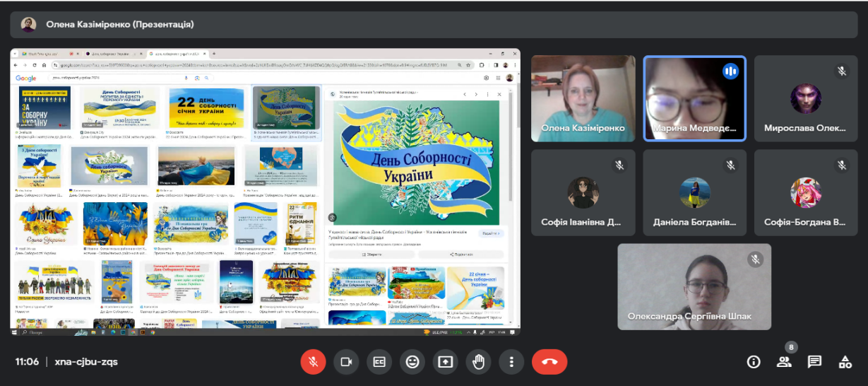Select Олена Казіміренко's video tile
This screenshot has width=868, height=386.
point(583,98)
